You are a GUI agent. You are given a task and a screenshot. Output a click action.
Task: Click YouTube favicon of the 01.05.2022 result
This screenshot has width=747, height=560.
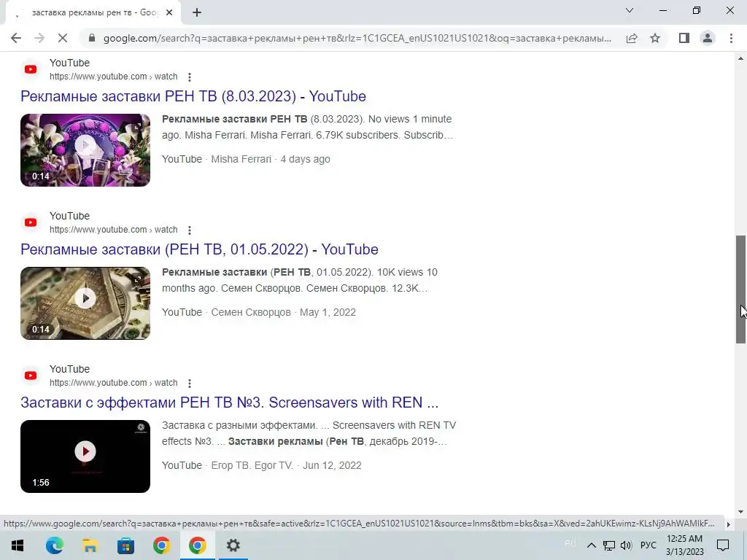click(x=31, y=222)
